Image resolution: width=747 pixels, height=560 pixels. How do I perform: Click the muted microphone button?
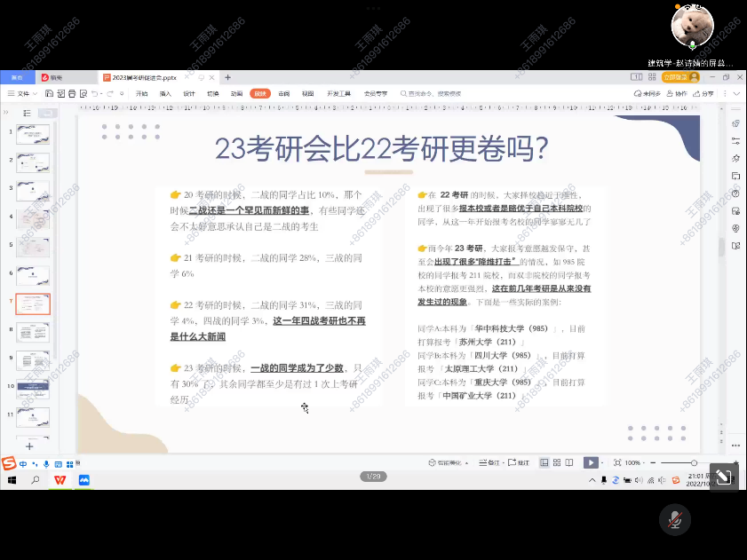pos(675,519)
